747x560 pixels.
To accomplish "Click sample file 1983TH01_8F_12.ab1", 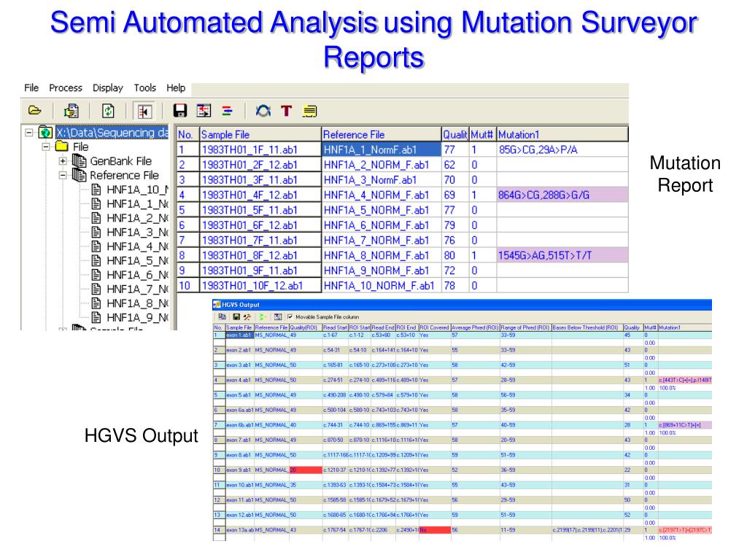I will coord(260,255).
